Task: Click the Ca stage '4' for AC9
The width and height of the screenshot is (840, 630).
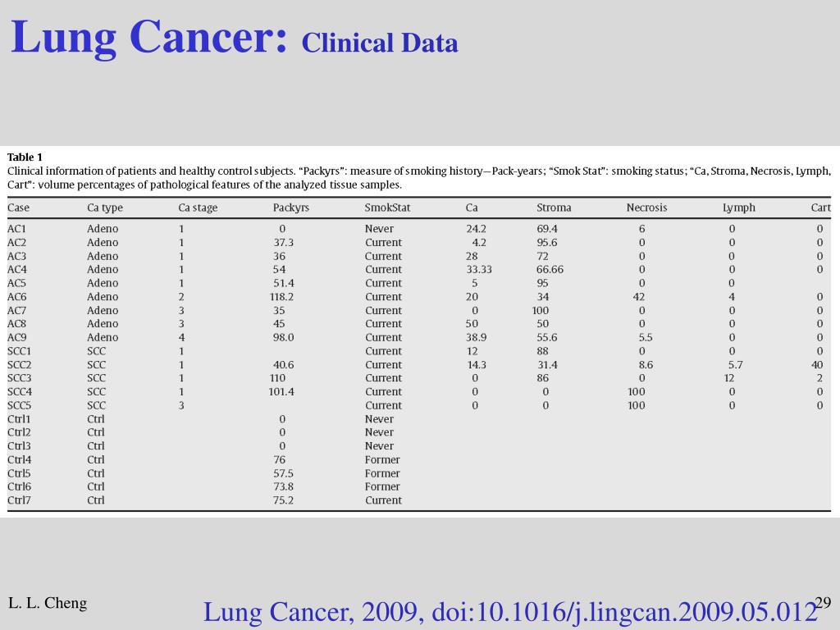Action: [x=181, y=337]
